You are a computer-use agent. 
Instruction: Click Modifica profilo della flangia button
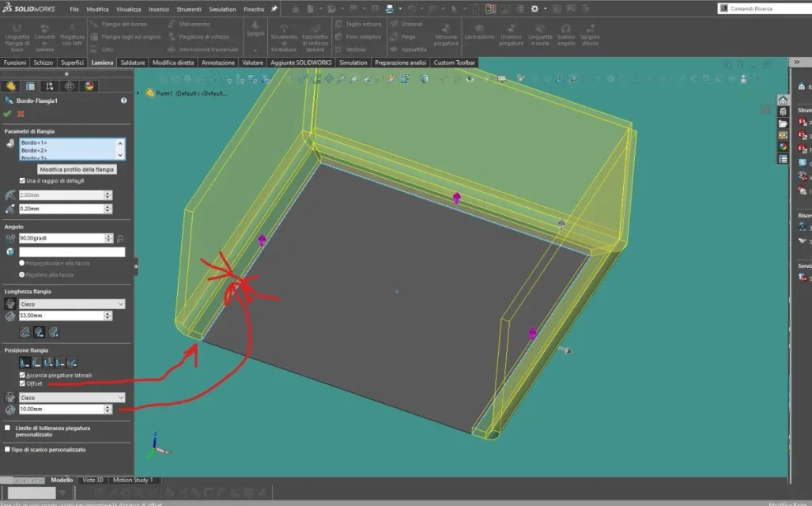pos(77,169)
